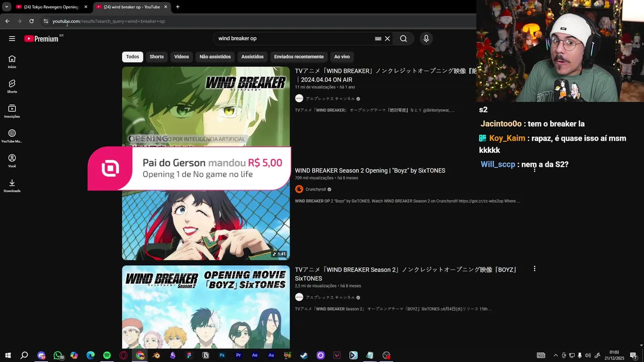Filter results by Vídeos chip
Viewport: 644px width, 362px height.
[182, 57]
